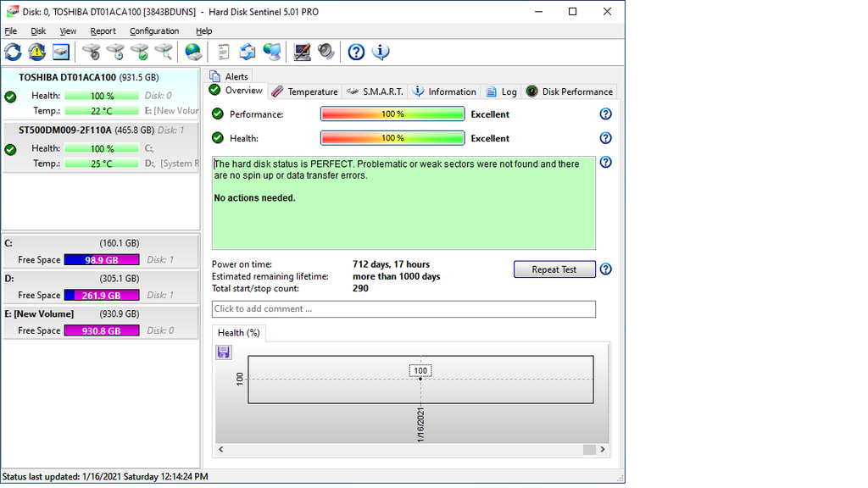Click the help icon beside Health bar

click(x=605, y=138)
